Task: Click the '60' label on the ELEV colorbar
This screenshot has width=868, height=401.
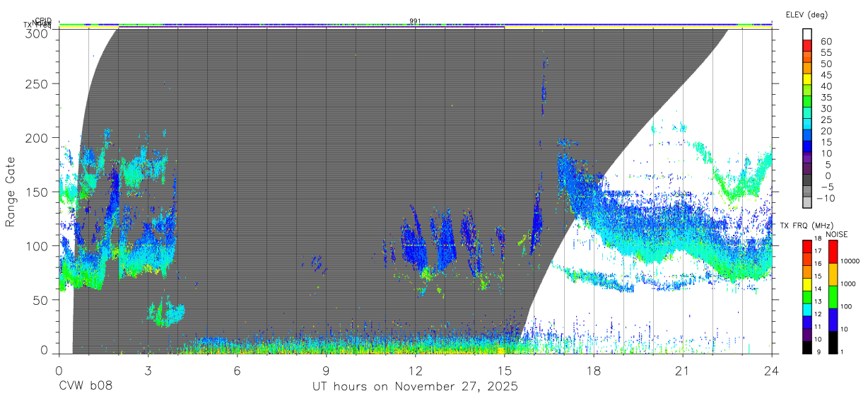Action: click(826, 42)
